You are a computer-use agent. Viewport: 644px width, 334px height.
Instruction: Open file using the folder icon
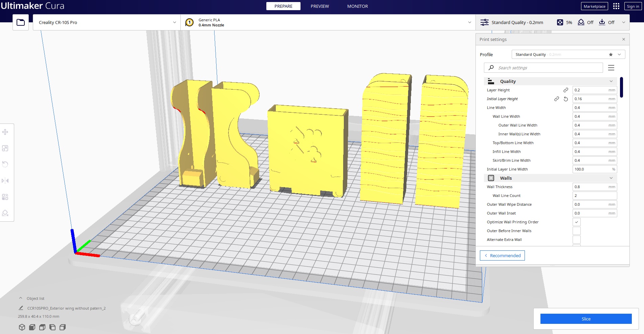pyautogui.click(x=21, y=22)
